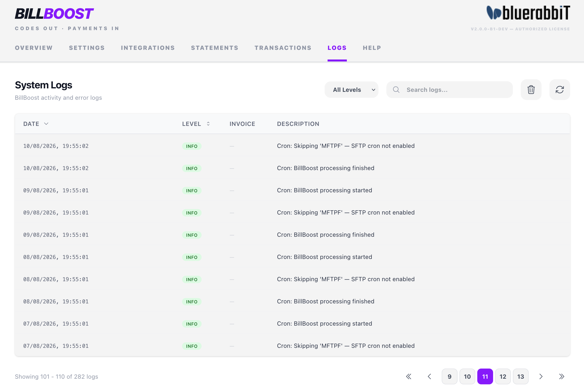
Task: Click the first 10/08/2026 'Skipping MFTPF' description
Action: pos(346,146)
